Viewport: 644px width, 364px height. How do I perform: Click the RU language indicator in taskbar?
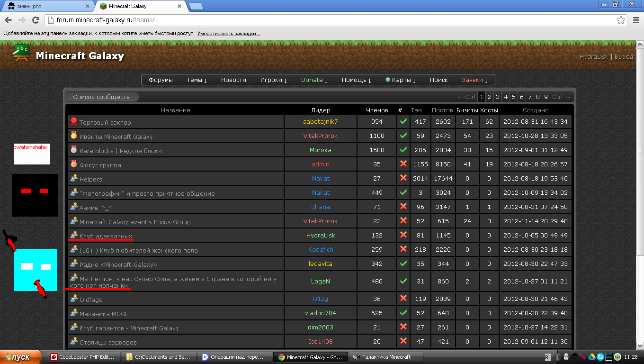click(548, 357)
